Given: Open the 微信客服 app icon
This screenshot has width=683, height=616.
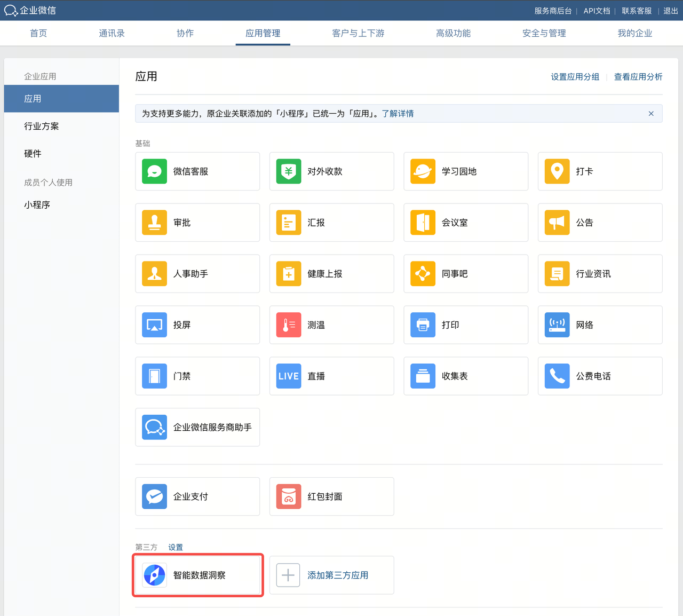Looking at the screenshot, I should (x=154, y=171).
